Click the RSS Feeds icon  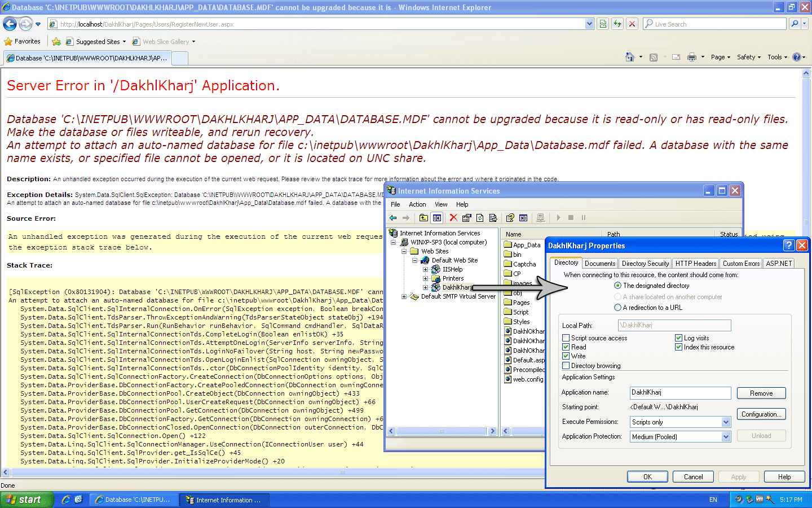coord(654,57)
